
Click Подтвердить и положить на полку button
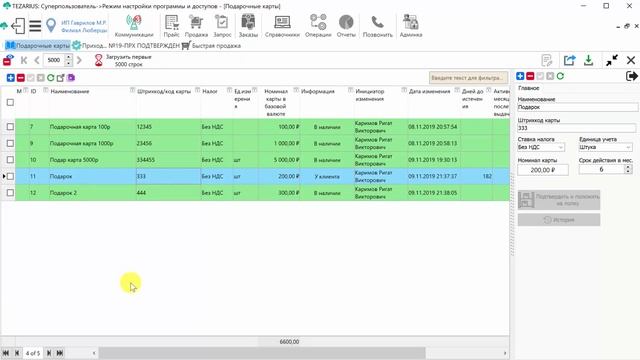[559, 200]
